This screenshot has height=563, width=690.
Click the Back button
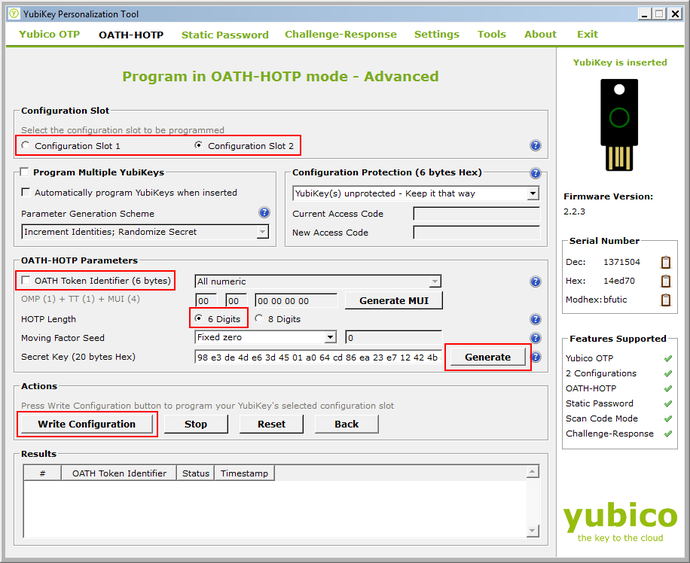[x=347, y=424]
